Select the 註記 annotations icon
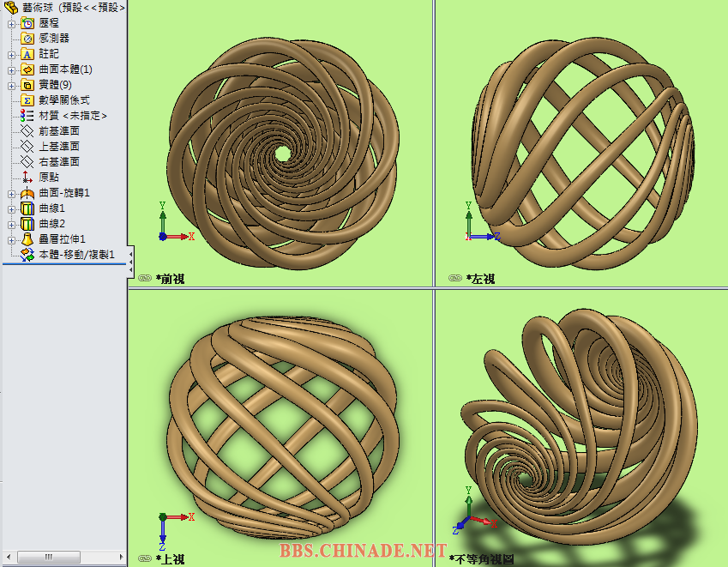The image size is (728, 567). pyautogui.click(x=27, y=54)
